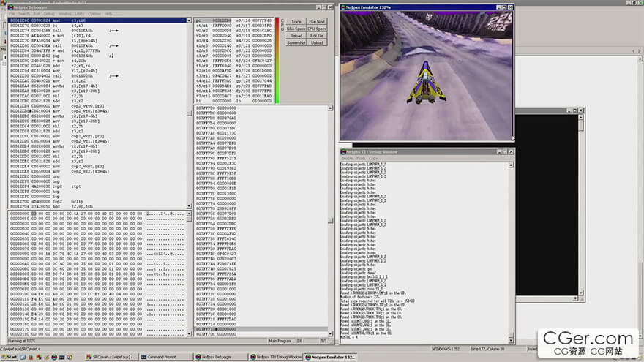Take a Screenshot via debugger button
The height and width of the screenshot is (362, 644).
click(296, 42)
